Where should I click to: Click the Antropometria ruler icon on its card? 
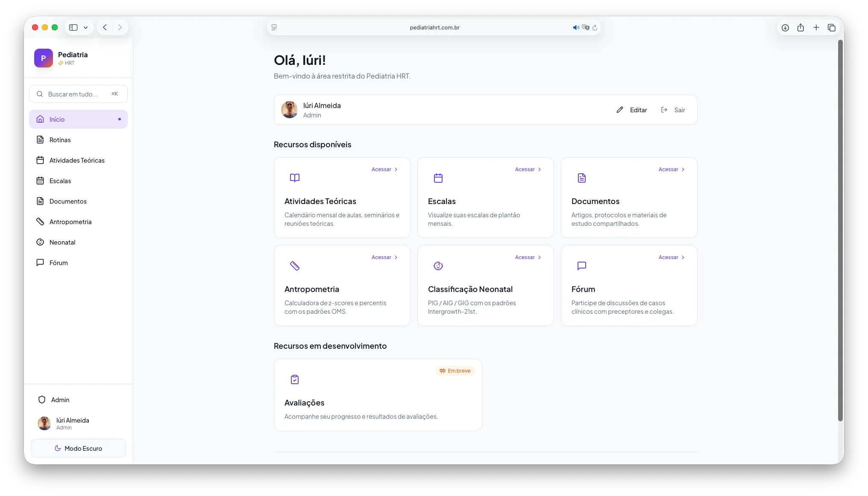pyautogui.click(x=295, y=266)
